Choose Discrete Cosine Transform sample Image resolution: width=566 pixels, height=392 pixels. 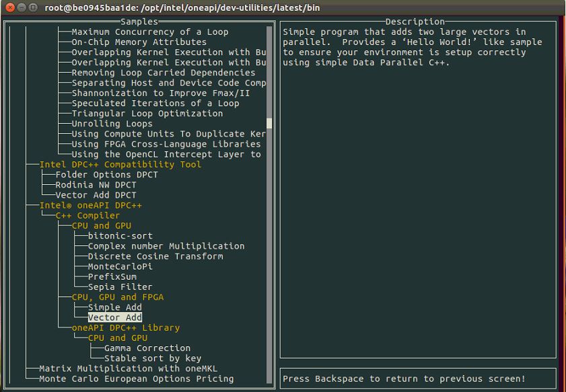pos(155,256)
